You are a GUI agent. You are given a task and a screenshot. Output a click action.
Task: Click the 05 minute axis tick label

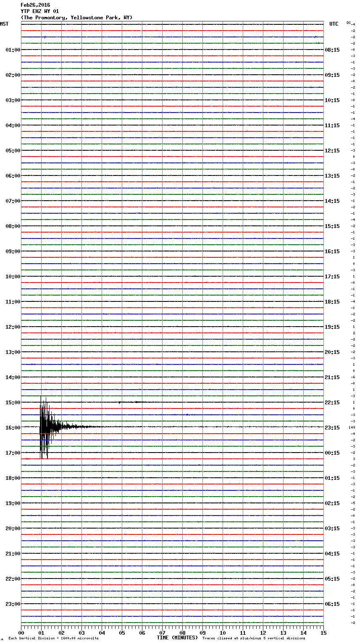[x=122, y=633]
